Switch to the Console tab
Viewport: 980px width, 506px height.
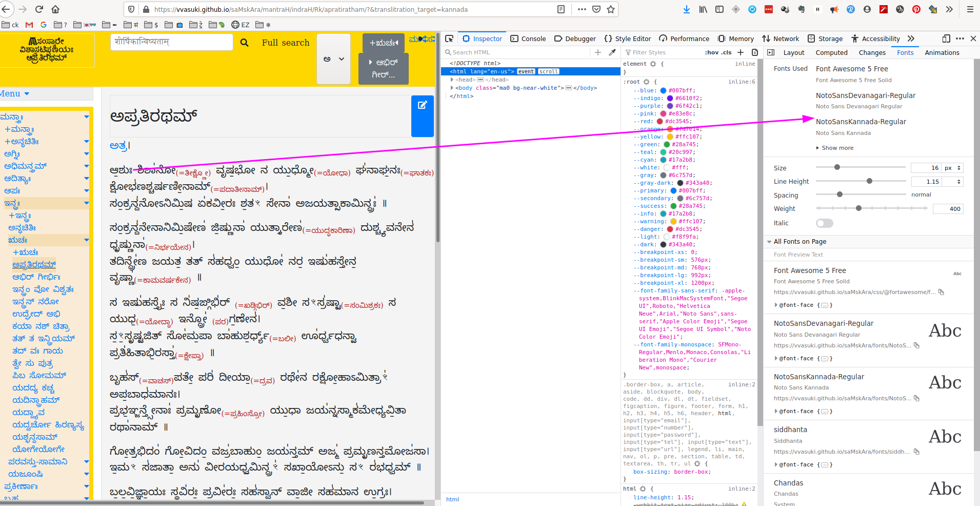coord(528,38)
